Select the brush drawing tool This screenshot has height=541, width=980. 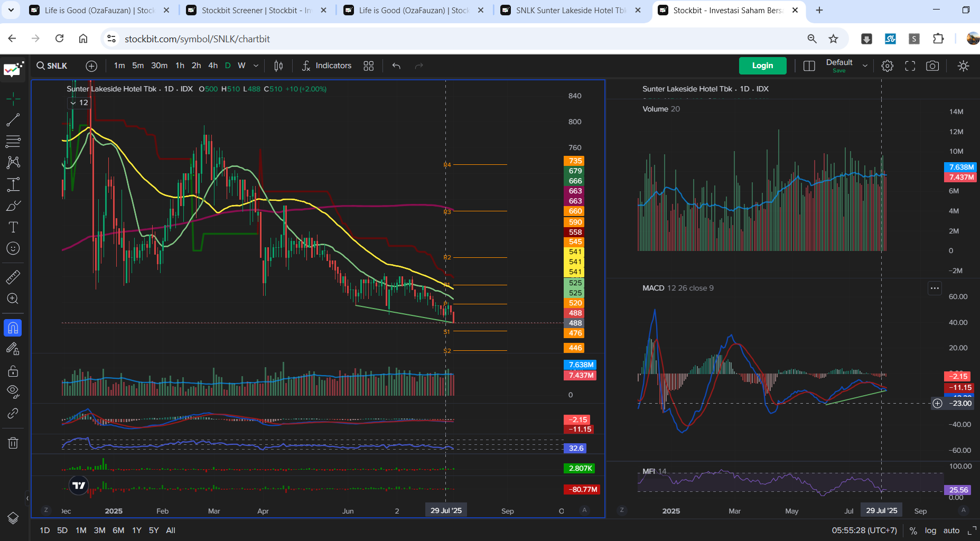point(13,206)
